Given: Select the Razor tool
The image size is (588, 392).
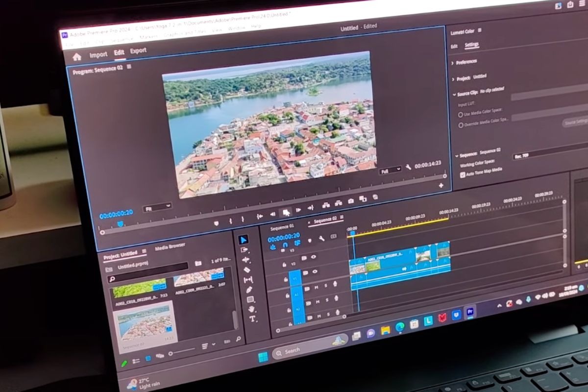Looking at the screenshot, I should pyautogui.click(x=246, y=269).
